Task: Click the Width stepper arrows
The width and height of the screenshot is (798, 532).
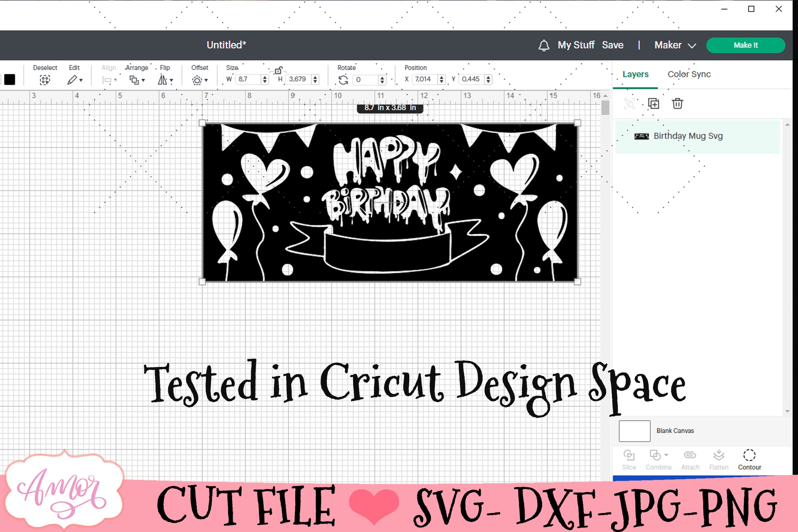Action: point(265,79)
